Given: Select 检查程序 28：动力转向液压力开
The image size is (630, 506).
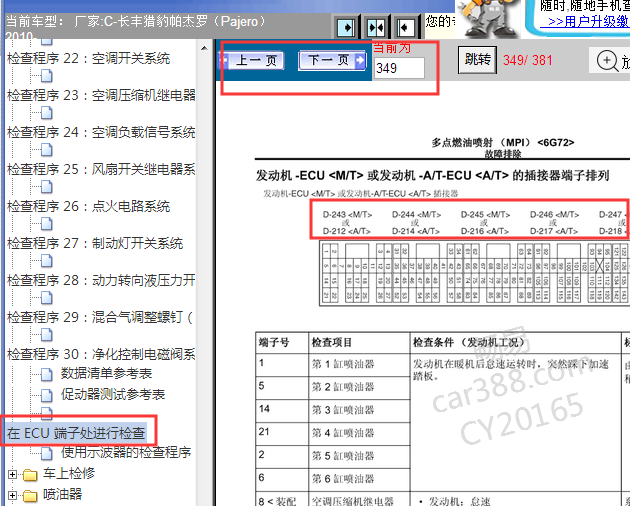Looking at the screenshot, I should click(x=101, y=280).
